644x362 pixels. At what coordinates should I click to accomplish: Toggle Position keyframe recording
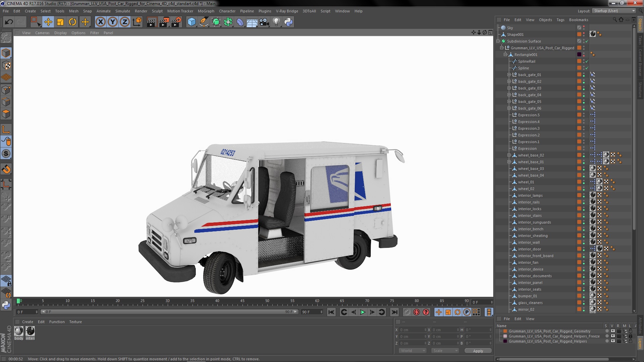pyautogui.click(x=439, y=312)
